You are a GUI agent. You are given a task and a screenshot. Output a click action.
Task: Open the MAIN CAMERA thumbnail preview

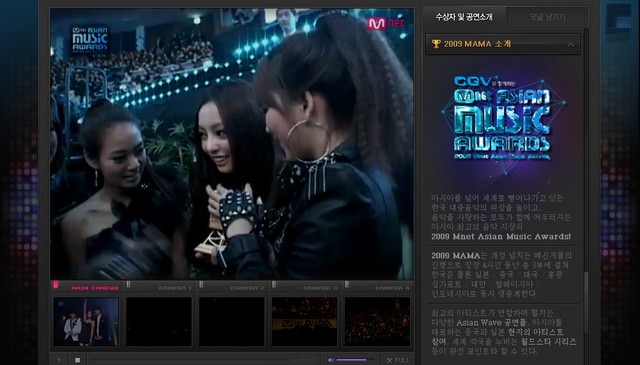coord(86,322)
